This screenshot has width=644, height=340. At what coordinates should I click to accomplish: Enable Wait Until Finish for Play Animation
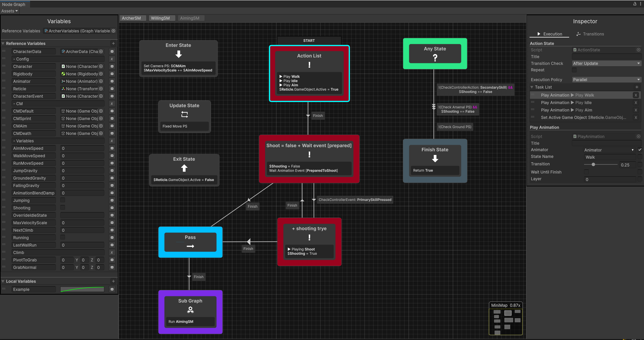[586, 172]
